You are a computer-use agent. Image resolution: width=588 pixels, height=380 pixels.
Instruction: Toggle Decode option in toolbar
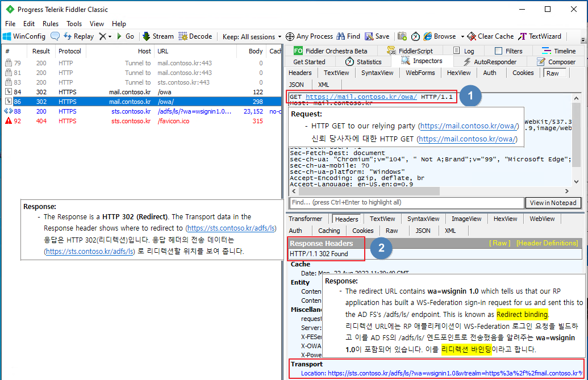(x=195, y=36)
